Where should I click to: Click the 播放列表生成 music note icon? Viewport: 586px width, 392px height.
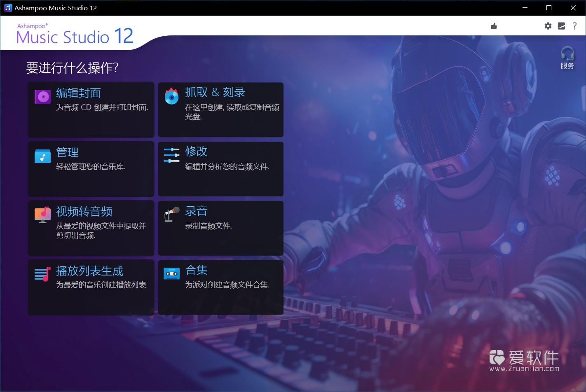point(42,274)
